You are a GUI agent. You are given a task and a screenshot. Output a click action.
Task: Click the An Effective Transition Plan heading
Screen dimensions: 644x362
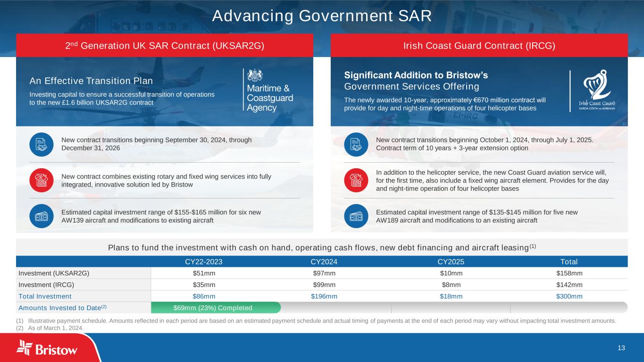pos(91,81)
